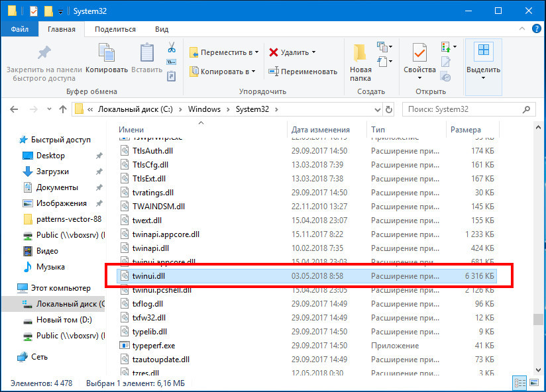The width and height of the screenshot is (546, 392).
Task: Refresh the folder view
Action: pyautogui.click(x=388, y=110)
